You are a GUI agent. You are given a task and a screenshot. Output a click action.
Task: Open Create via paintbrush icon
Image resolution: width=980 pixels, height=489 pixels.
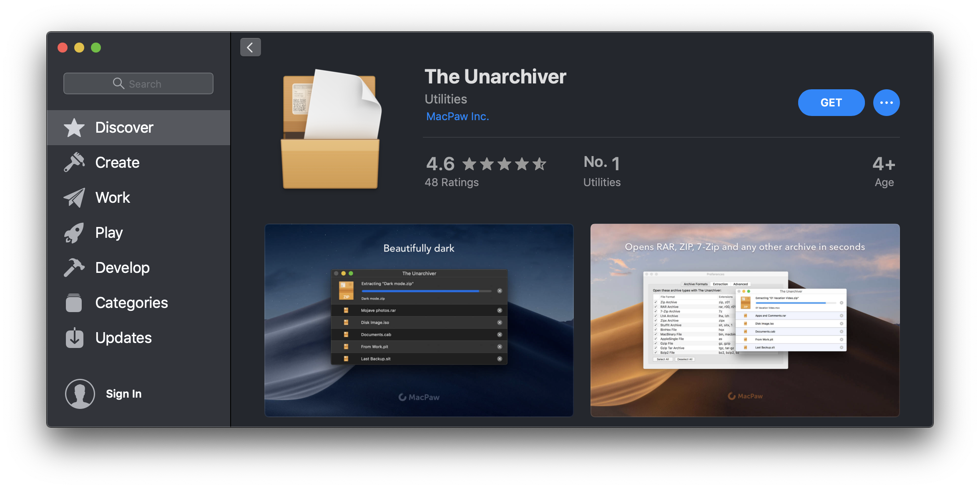point(74,162)
